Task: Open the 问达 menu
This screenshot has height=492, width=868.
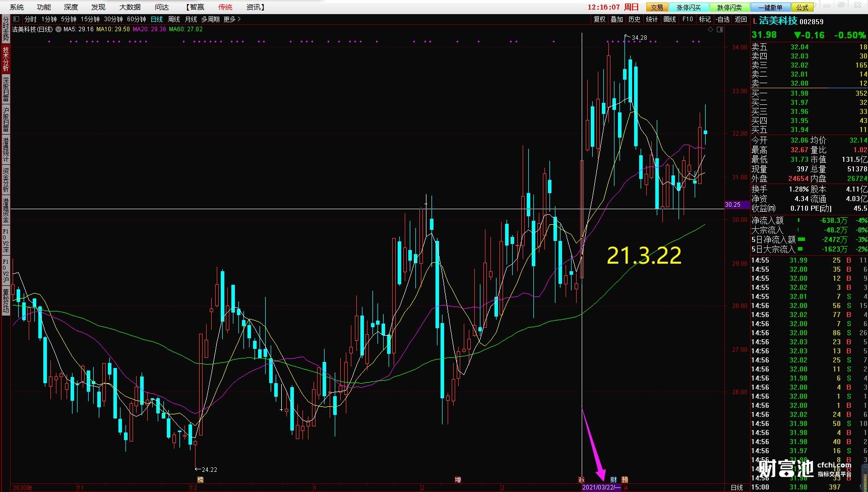Action: tap(162, 7)
